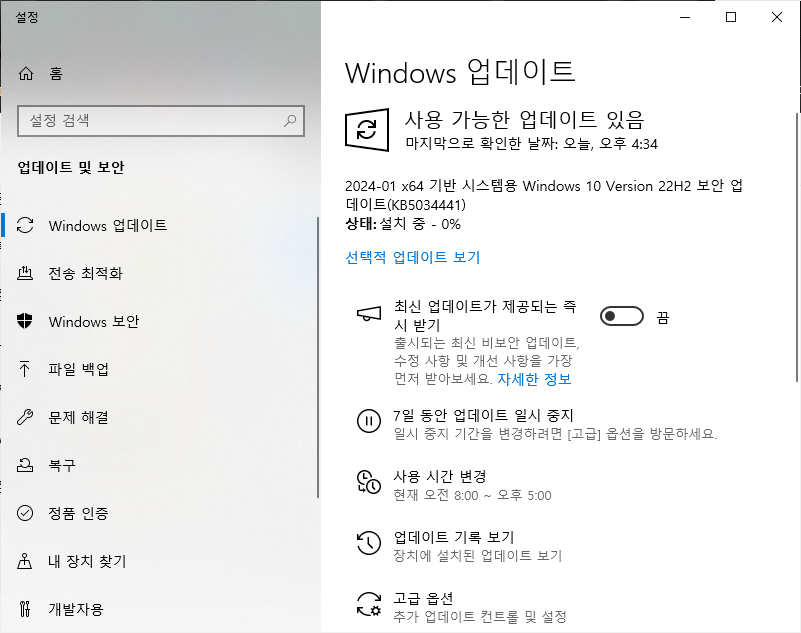The image size is (801, 633).
Task: Click the 전송 최적화 icon
Action: coord(25,273)
